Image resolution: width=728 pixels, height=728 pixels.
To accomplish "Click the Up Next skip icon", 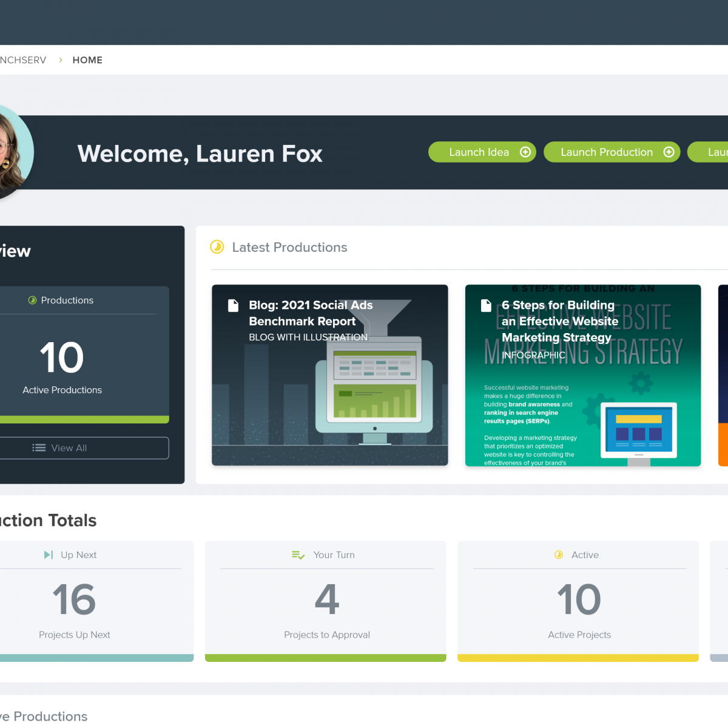I will pyautogui.click(x=49, y=555).
